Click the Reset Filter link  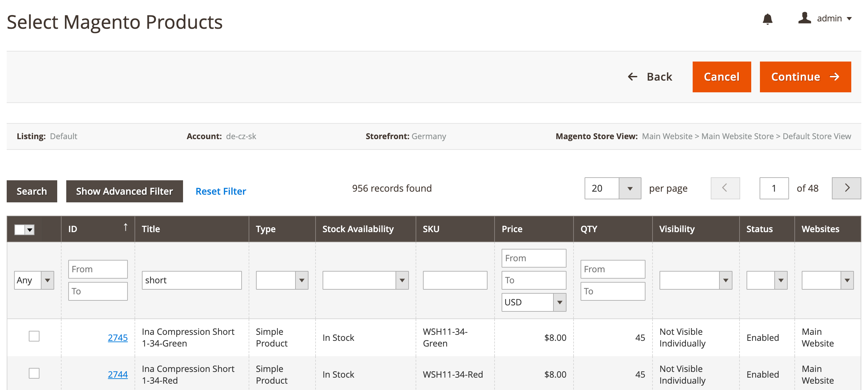221,191
